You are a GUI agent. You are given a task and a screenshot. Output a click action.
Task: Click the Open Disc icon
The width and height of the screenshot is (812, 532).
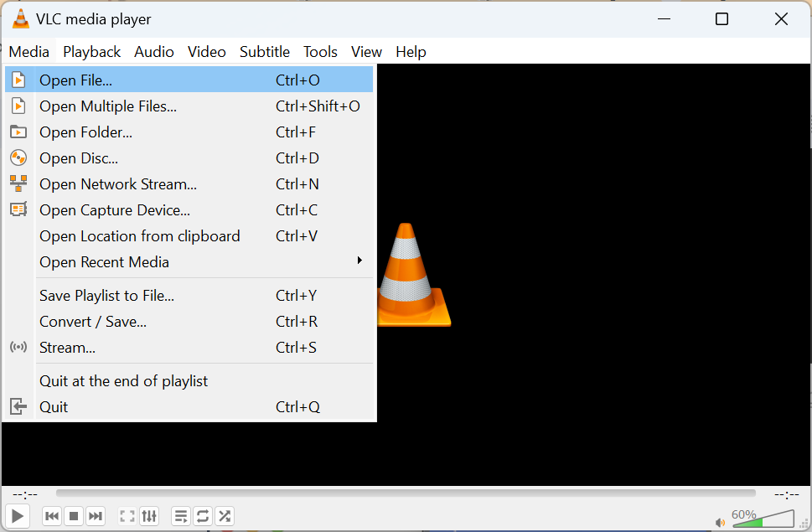click(x=18, y=158)
